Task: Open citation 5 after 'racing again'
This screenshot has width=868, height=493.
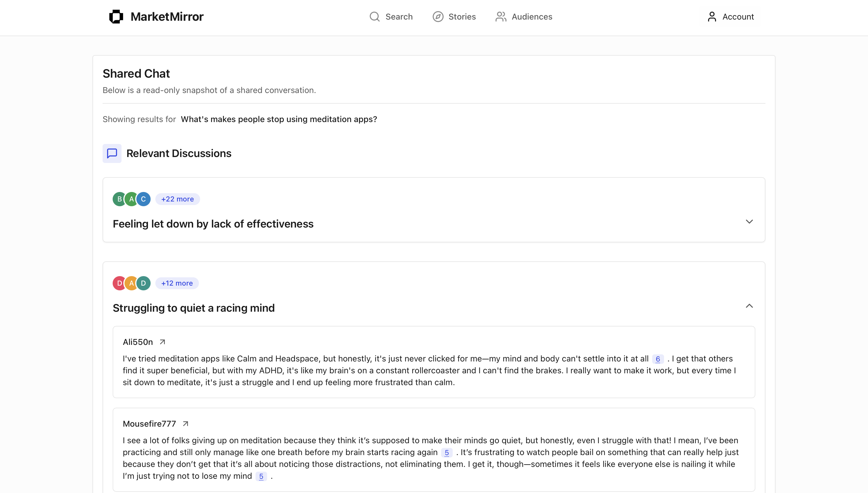Action: [x=446, y=453]
